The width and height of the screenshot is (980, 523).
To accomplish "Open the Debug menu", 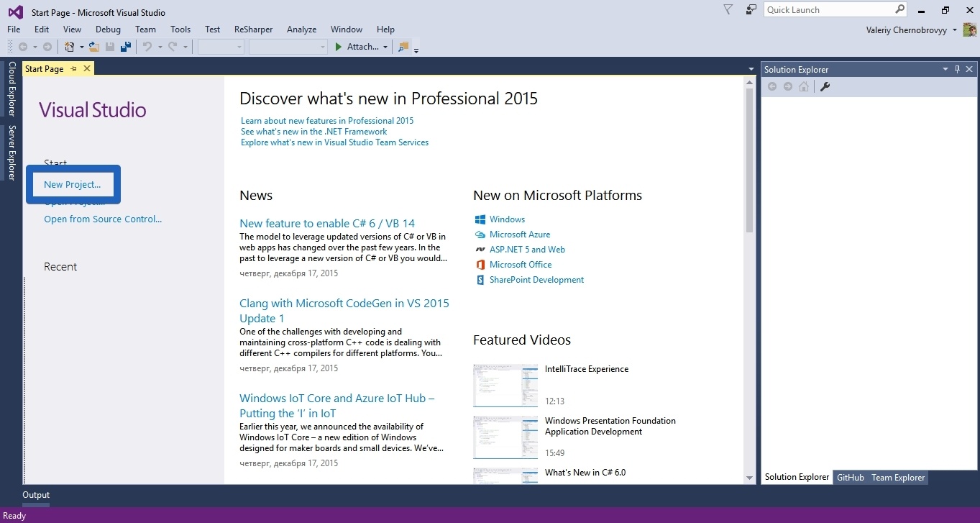I will point(108,29).
